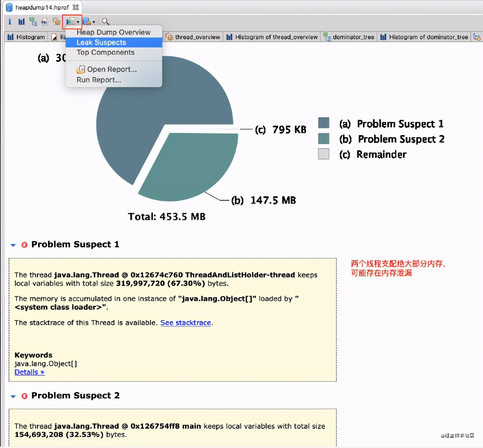Open the heap overview info icon
Viewport: 483px width, 448px height.
coord(10,21)
